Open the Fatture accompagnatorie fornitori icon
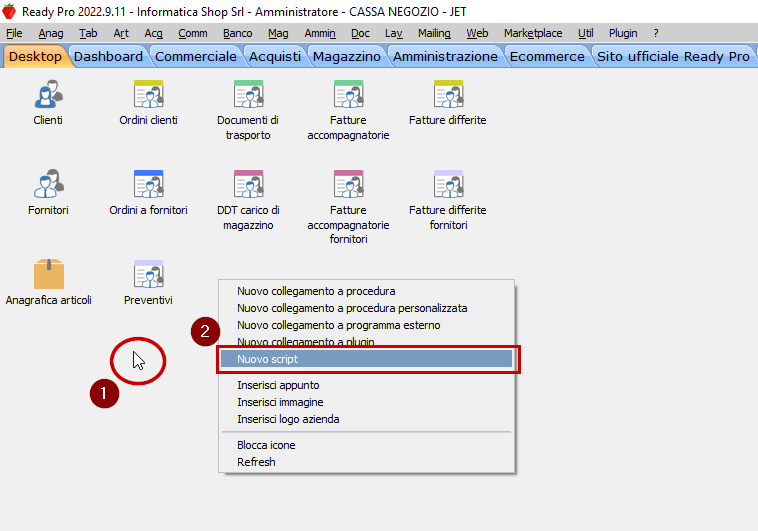Image resolution: width=758 pixels, height=531 pixels. point(349,184)
